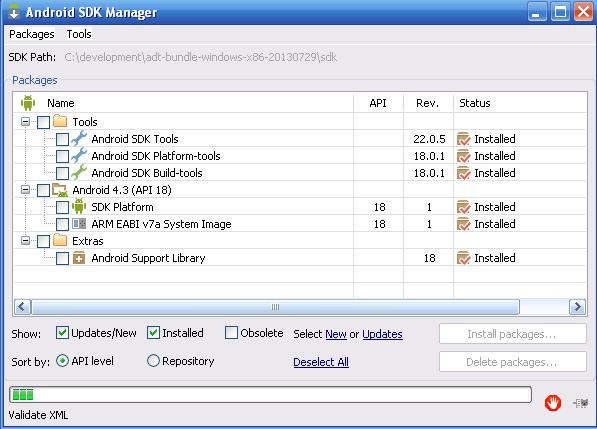Click the Install packages button
Image resolution: width=597 pixels, height=429 pixels.
(x=512, y=334)
